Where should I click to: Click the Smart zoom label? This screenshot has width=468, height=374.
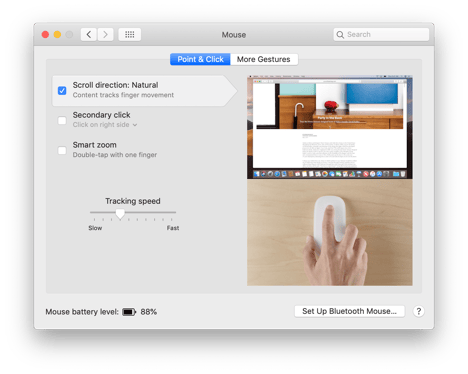95,145
